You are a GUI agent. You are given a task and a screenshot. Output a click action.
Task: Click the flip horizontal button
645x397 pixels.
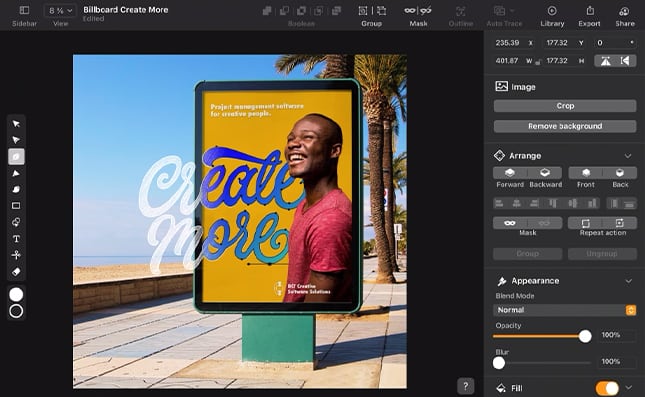pos(605,61)
